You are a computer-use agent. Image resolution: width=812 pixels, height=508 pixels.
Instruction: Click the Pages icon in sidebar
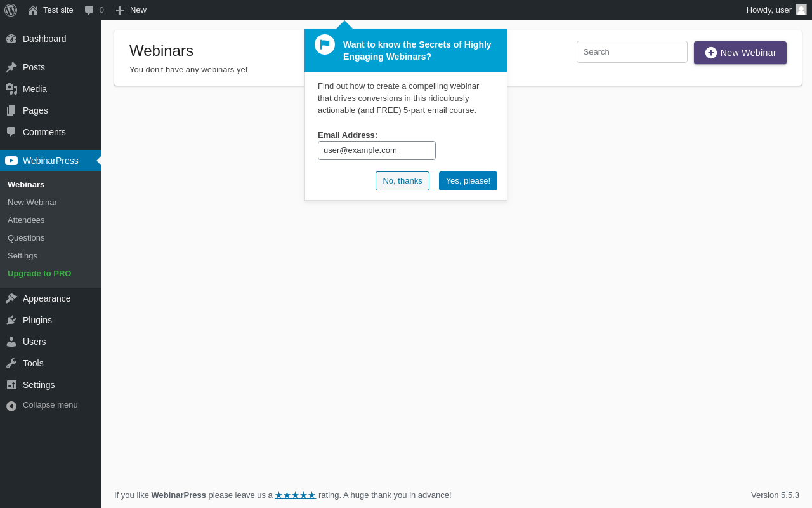(11, 110)
